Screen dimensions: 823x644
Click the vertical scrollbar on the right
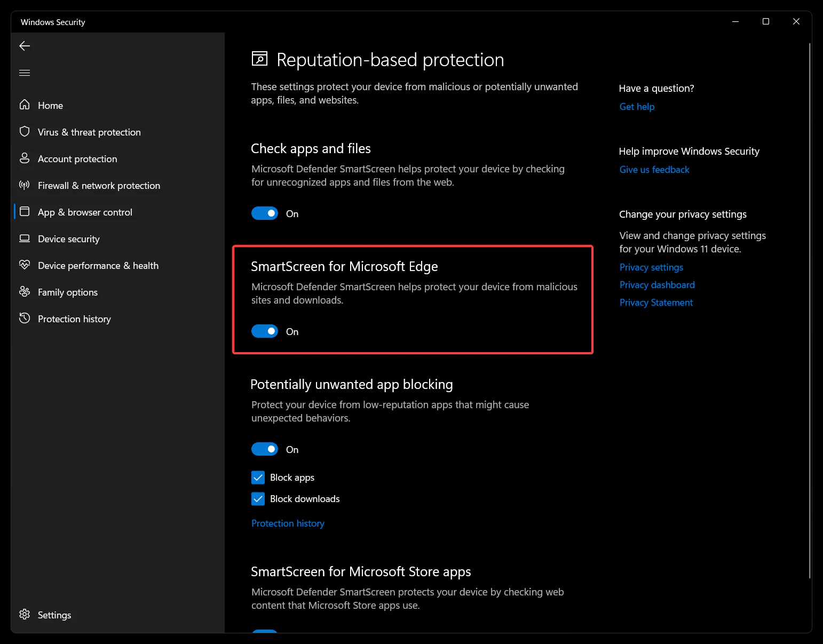coord(810,309)
